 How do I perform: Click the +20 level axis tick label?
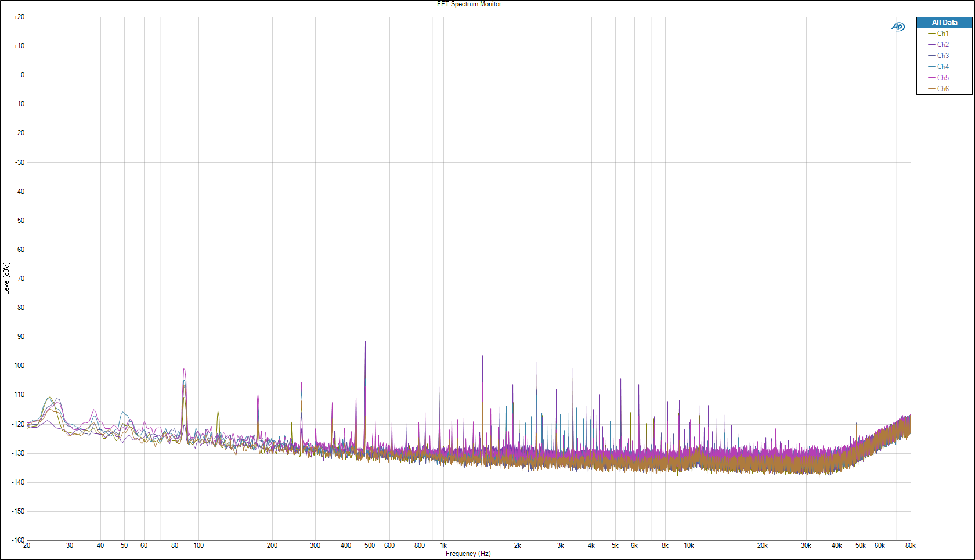(x=19, y=17)
